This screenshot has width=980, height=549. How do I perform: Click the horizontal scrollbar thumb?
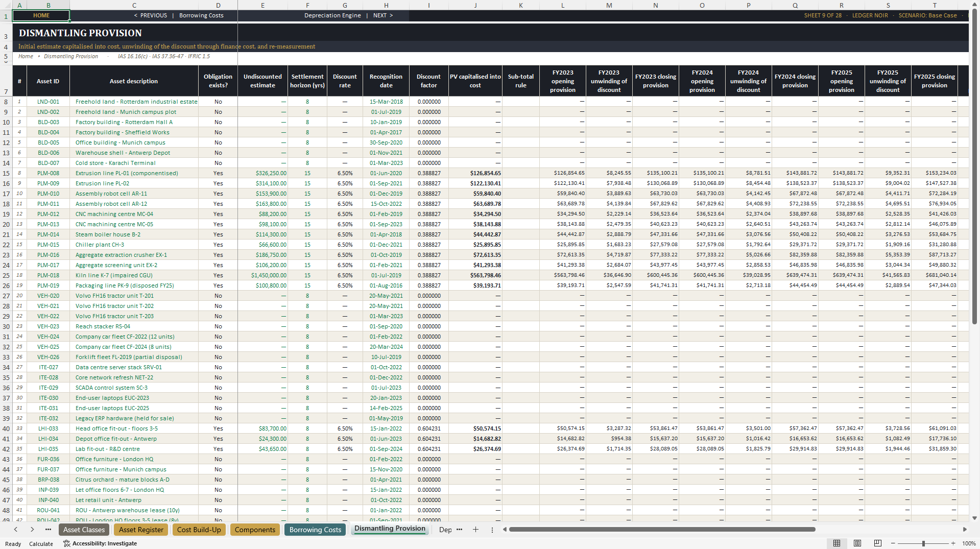pos(662,530)
